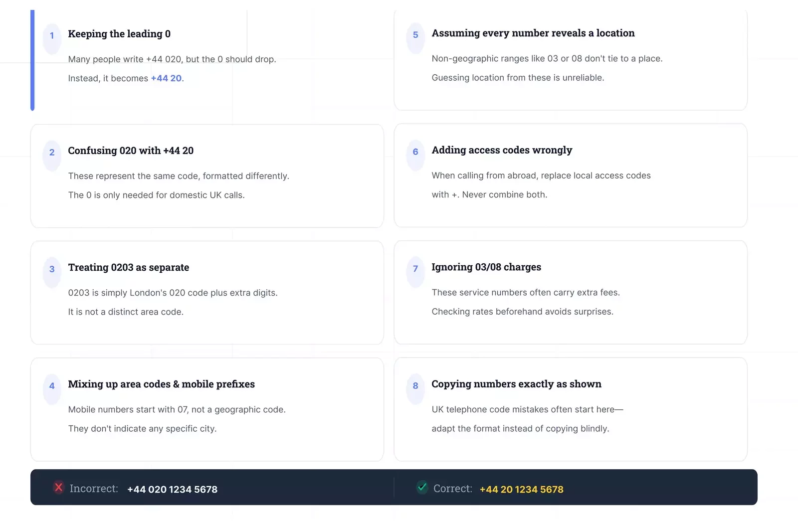Click the red X icon next to Incorrect

coord(58,487)
